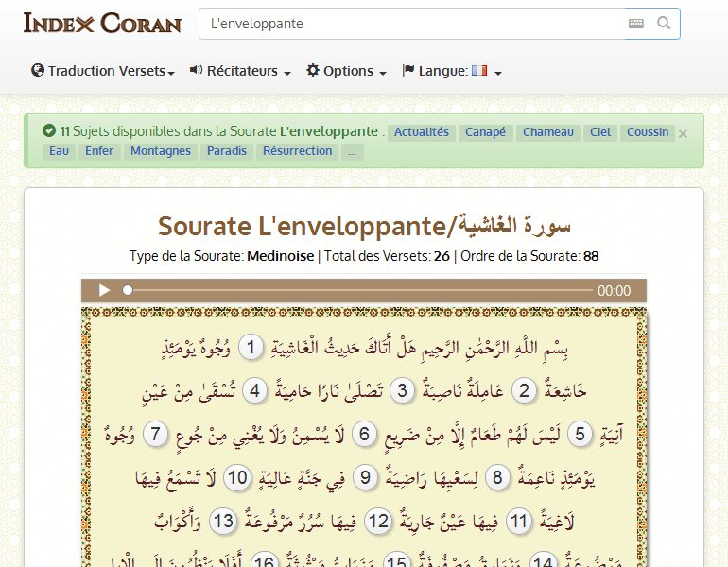
Task: Open the Langue selector with French flag
Action: [451, 71]
